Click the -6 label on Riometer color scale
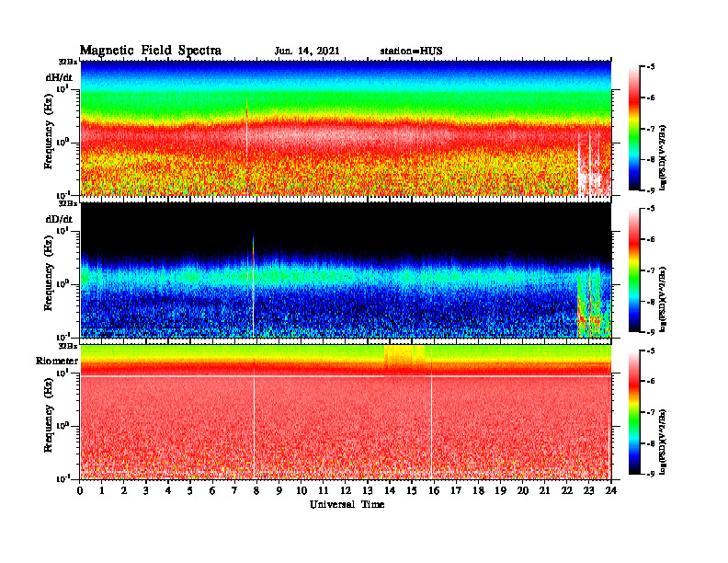Screen dimensions: 728x563 click(651, 381)
